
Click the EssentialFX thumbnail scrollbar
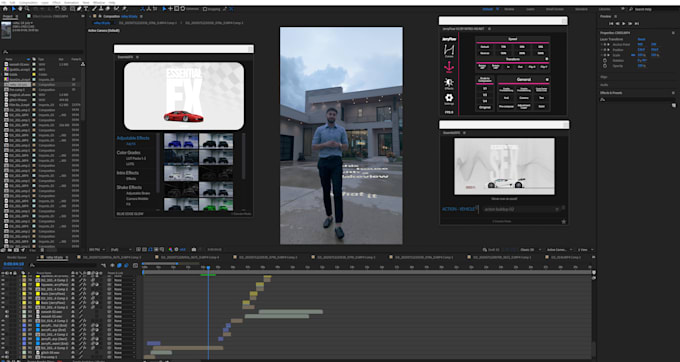point(243,156)
